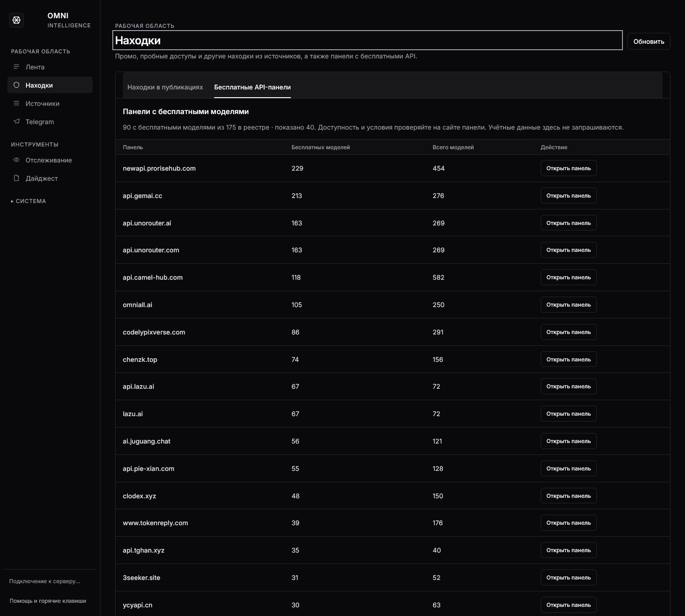Viewport: 685px width, 616px height.
Task: Click total models value 582
Action: (x=439, y=277)
